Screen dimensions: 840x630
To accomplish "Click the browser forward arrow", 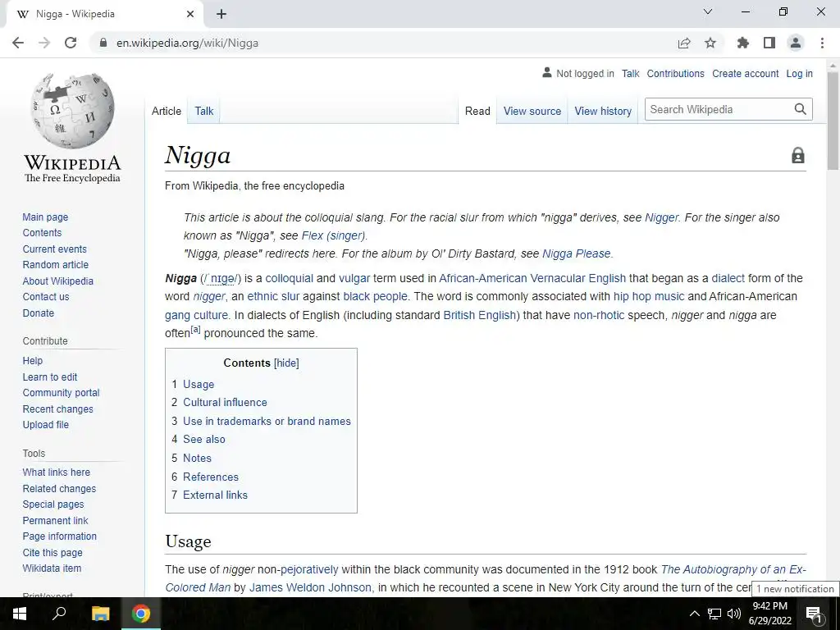I will coord(44,43).
